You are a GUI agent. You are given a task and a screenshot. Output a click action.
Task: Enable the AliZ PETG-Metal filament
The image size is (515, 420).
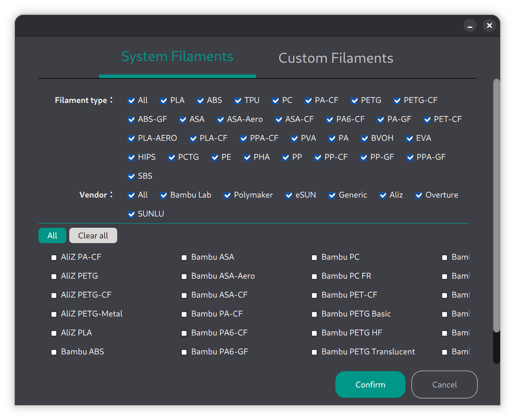(54, 314)
